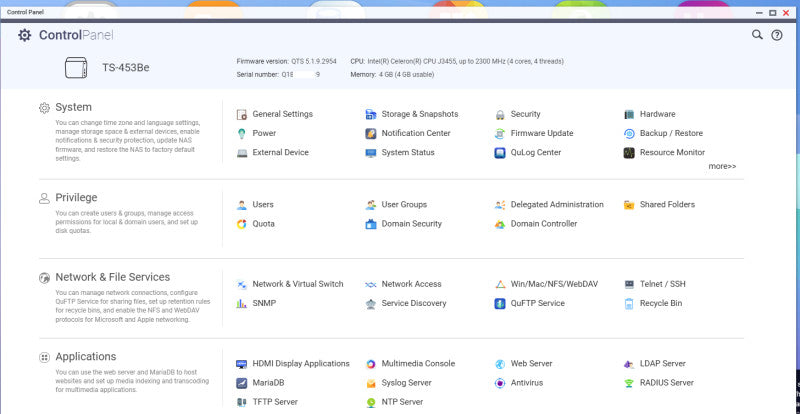Click the Applications grid section icon
The height and width of the screenshot is (414, 800).
44,357
